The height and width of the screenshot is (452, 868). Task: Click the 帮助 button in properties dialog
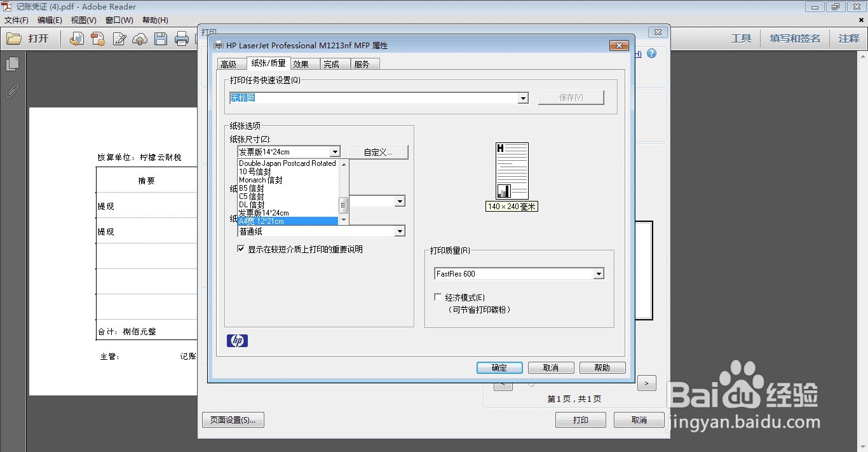coord(602,367)
